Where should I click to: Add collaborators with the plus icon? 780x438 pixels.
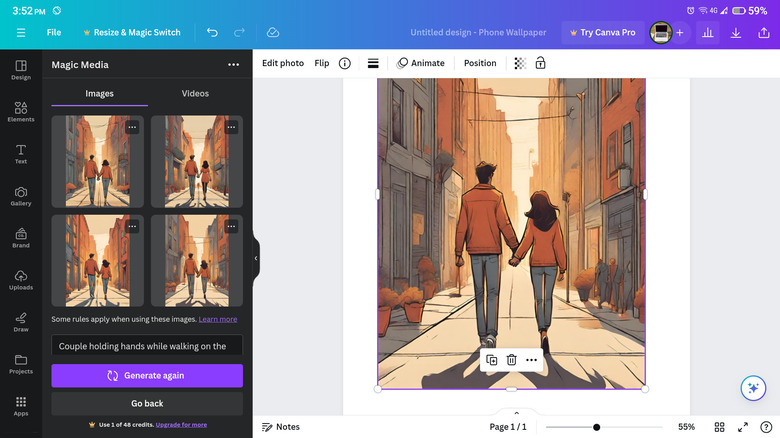(680, 32)
